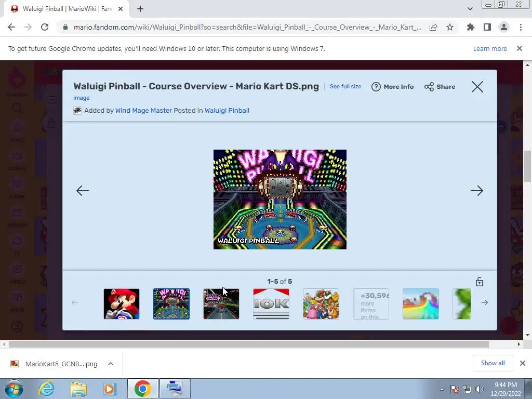
Task: Click the horizontal scrollbar thumb
Action: click(249, 344)
